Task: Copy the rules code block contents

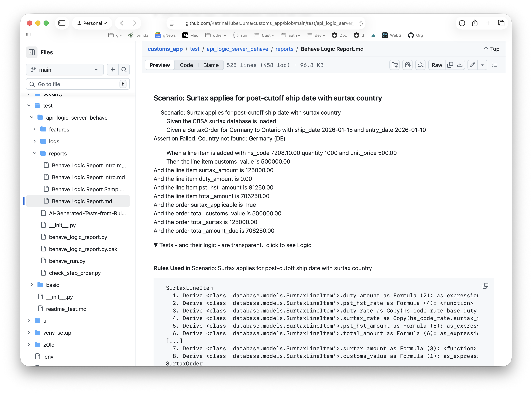Action: (485, 286)
